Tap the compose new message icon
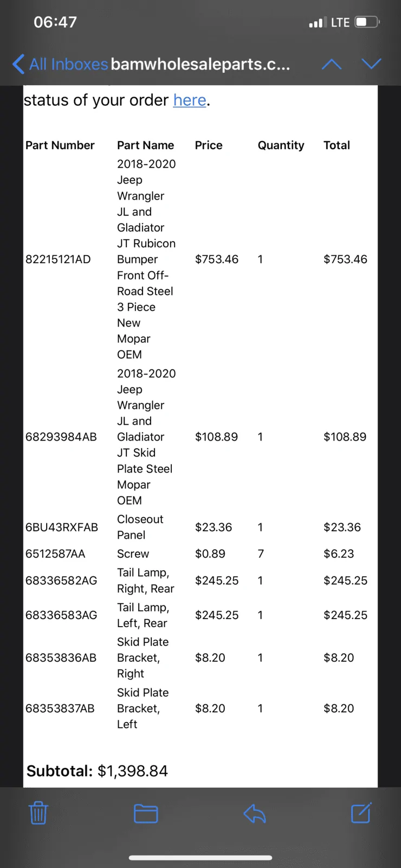401x868 pixels. pos(361,813)
